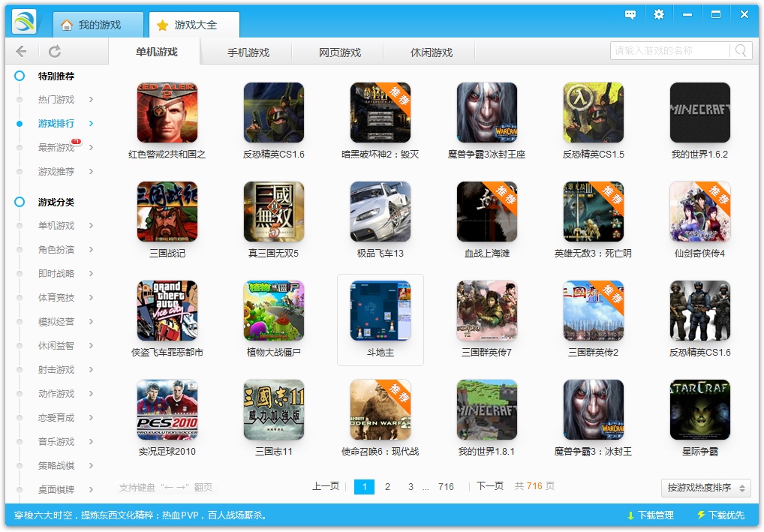Viewport: 764px width, 532px height.
Task: Open the Red Alert 2 game icon
Action: tap(167, 113)
